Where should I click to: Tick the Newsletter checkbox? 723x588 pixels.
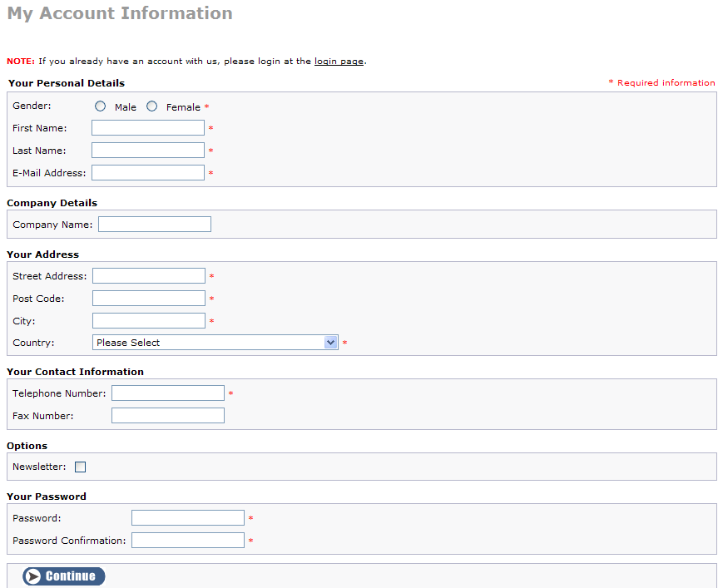coord(80,467)
